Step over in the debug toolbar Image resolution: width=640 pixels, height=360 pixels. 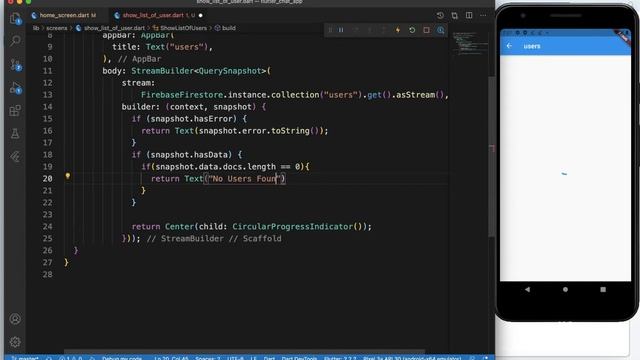pos(356,30)
